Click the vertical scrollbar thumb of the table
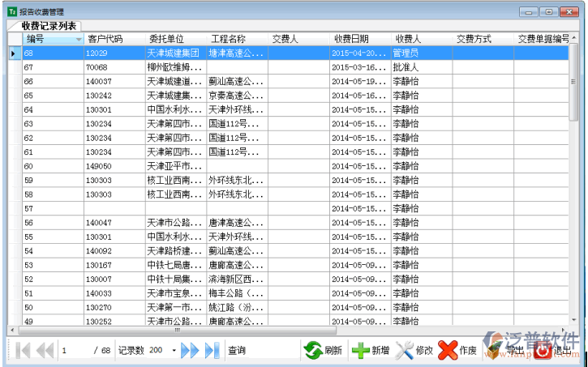 pyautogui.click(x=573, y=82)
